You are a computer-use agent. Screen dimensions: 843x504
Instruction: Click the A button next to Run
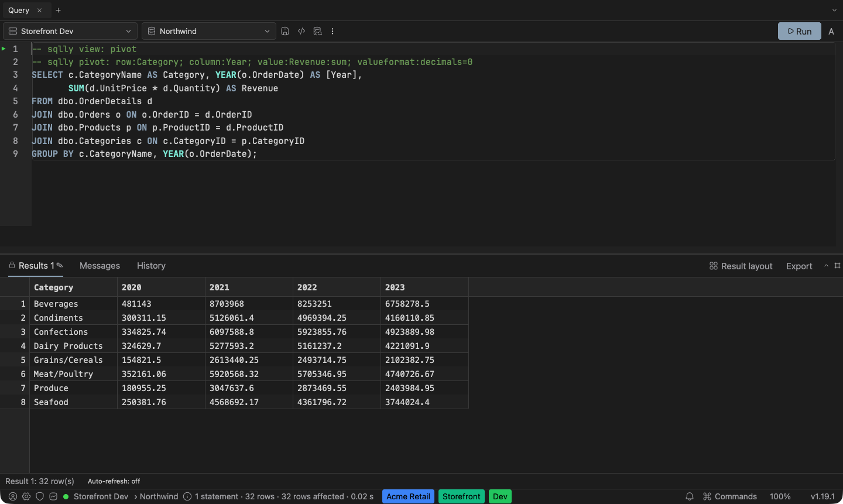tap(831, 31)
